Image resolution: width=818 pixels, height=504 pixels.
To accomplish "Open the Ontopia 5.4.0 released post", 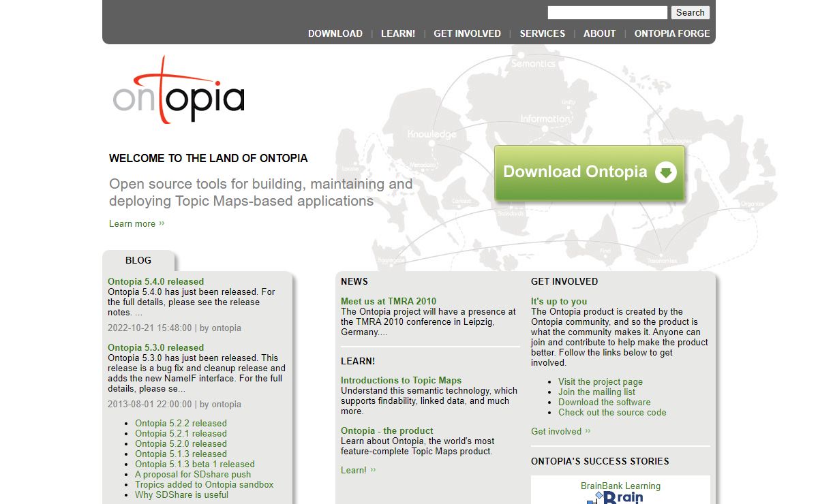I will (x=155, y=281).
